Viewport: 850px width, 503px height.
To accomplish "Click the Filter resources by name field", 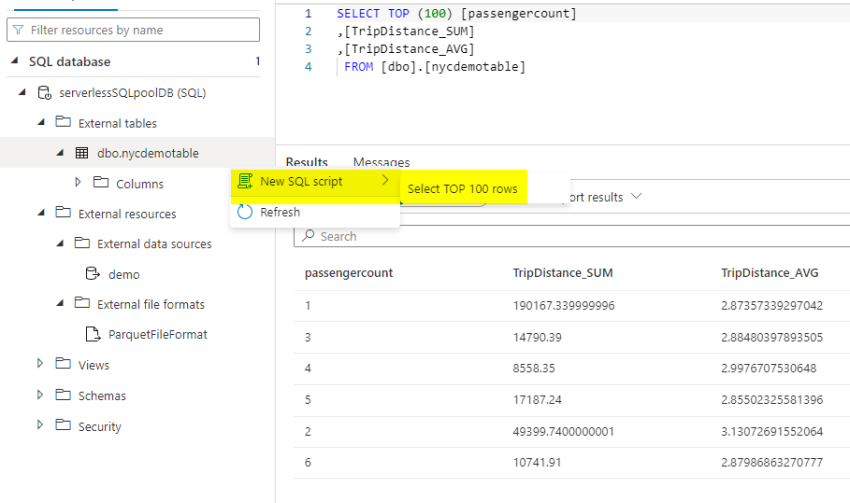I will (133, 30).
